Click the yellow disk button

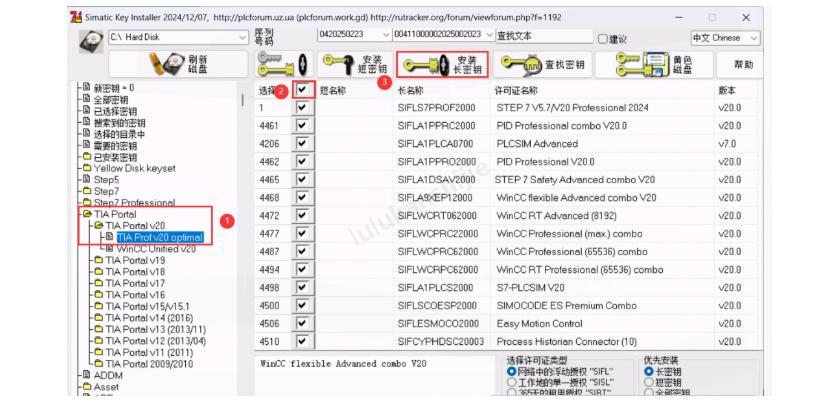(x=654, y=65)
